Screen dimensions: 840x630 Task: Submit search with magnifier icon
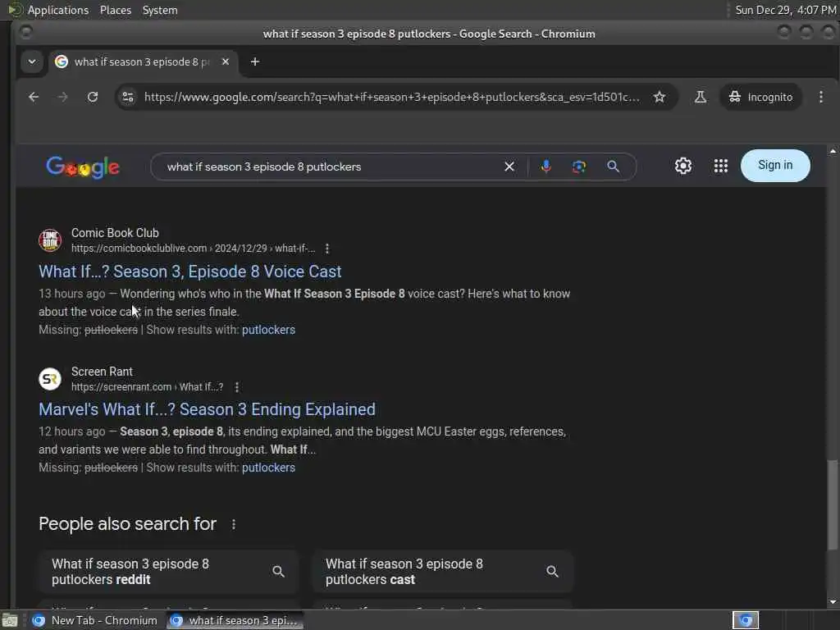point(614,167)
